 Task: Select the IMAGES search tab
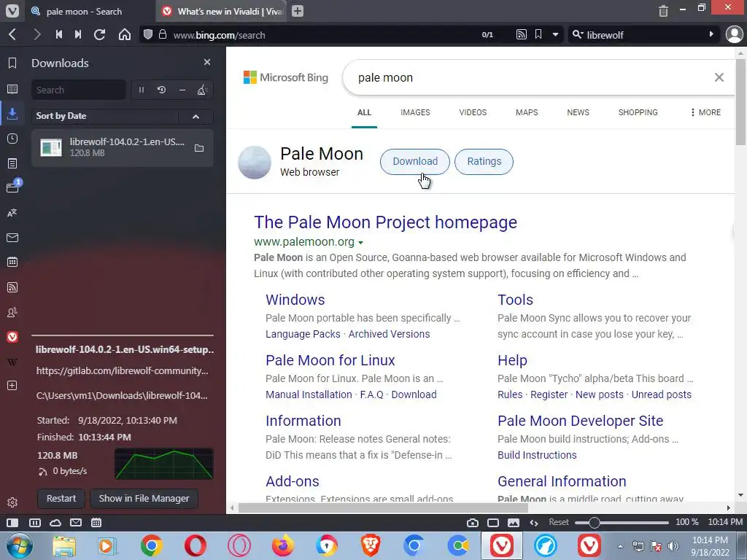[415, 112]
